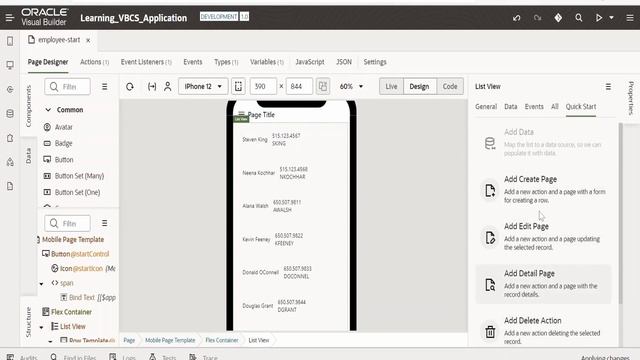
Task: Switch canvas to Live mode
Action: pyautogui.click(x=391, y=87)
